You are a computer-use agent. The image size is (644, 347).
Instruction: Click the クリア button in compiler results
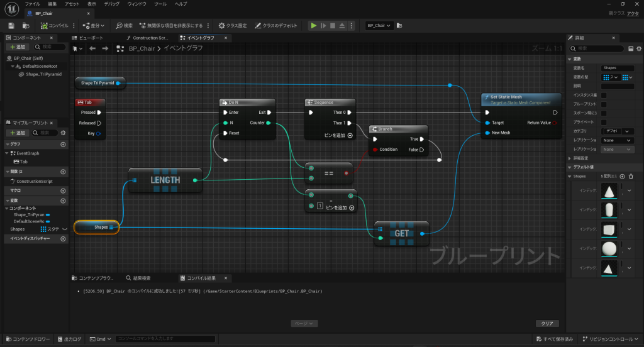tap(547, 323)
